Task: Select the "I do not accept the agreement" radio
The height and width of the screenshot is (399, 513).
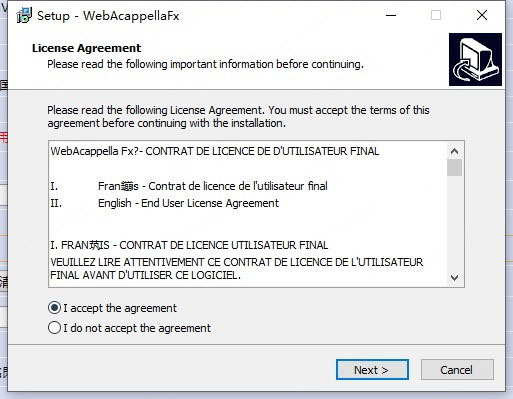Action: [x=54, y=328]
